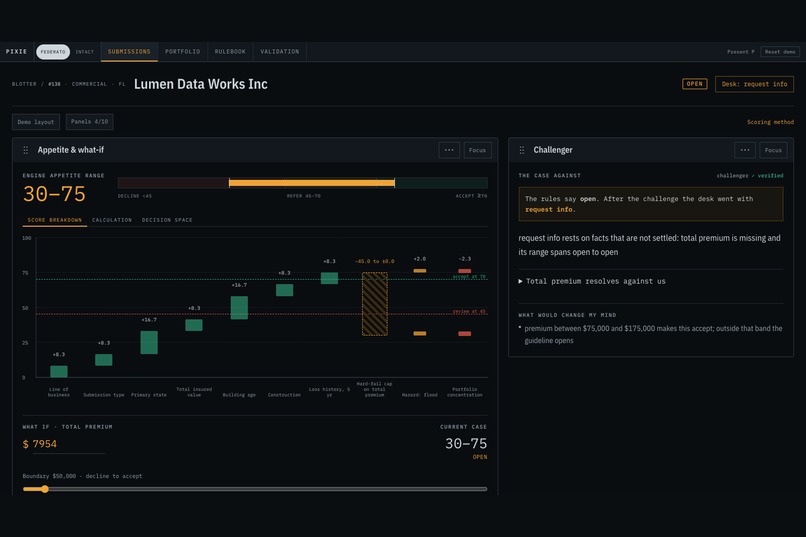Click the '#138' breadcrumb item

pos(54,84)
